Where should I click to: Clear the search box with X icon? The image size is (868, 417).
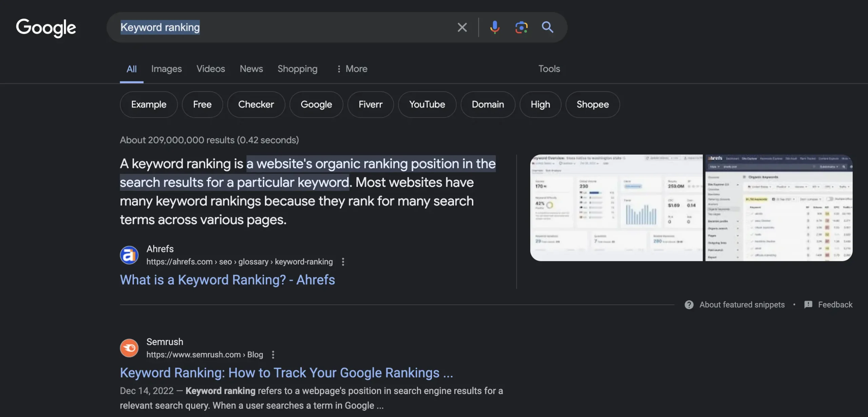(x=462, y=27)
